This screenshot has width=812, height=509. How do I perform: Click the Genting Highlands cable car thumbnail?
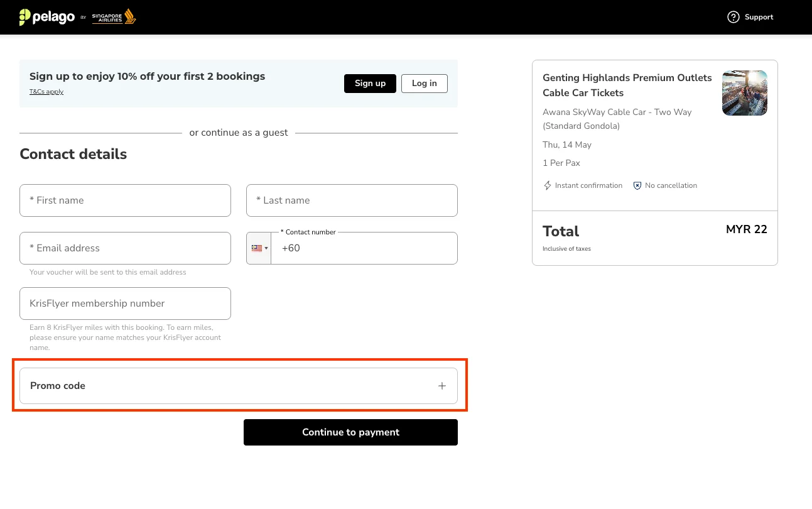[x=744, y=93]
